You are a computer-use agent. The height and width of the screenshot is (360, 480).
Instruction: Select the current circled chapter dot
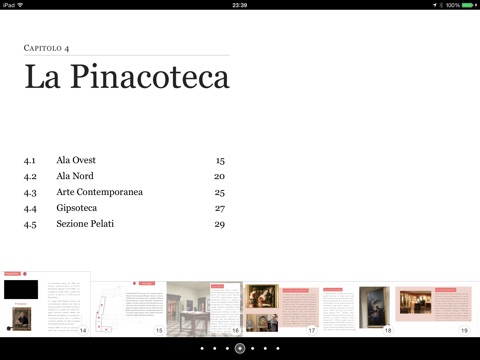240,349
